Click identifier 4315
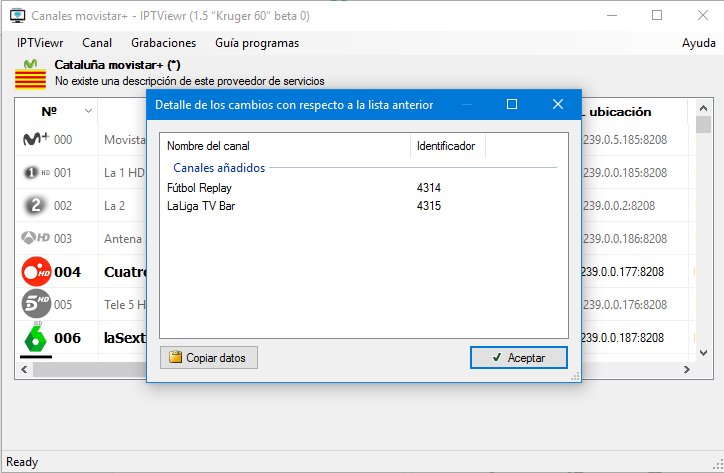 429,206
